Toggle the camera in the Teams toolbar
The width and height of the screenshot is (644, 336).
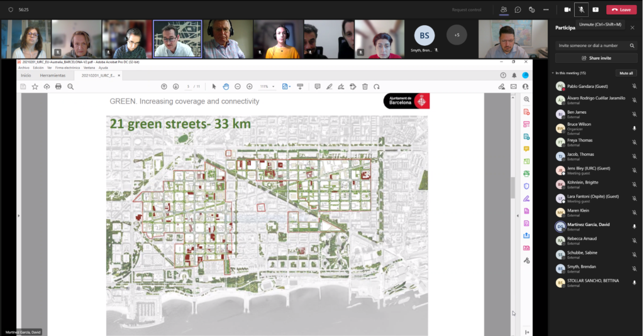click(x=567, y=9)
